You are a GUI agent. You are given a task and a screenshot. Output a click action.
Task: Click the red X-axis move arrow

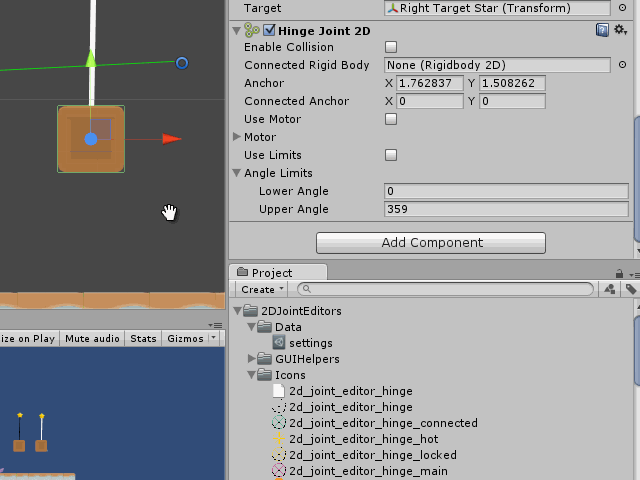pos(171,139)
